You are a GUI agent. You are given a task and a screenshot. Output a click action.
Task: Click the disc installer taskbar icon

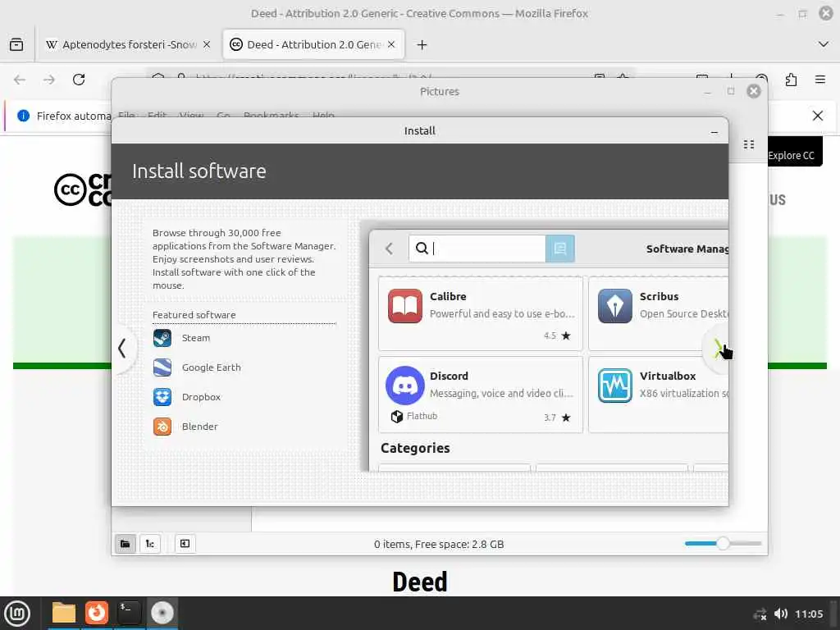(x=162, y=613)
